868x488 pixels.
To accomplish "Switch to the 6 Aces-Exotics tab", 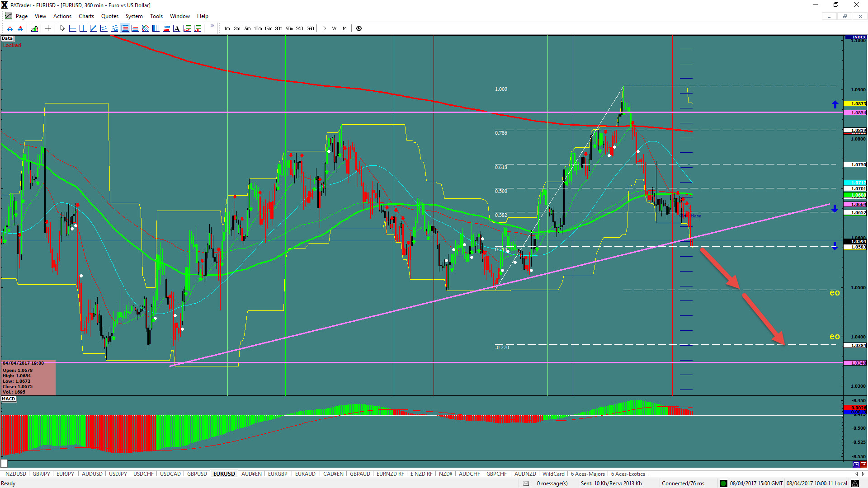I will (x=628, y=474).
